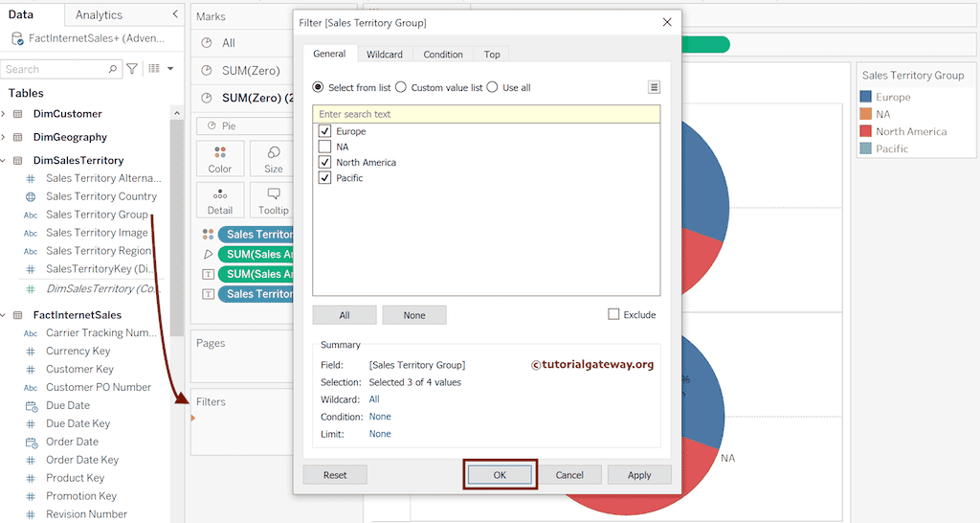Expand the DimCustomer table
Viewport: 980px width, 523px height.
[3, 114]
